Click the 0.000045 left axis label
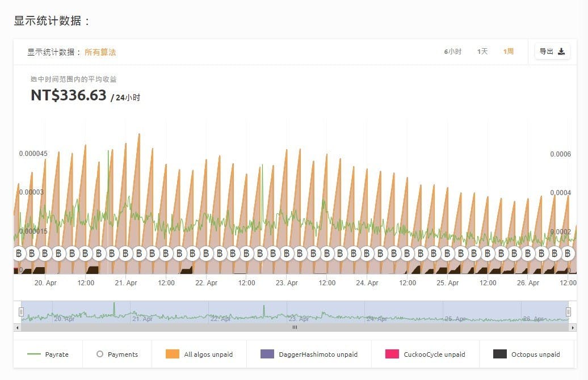 point(33,154)
